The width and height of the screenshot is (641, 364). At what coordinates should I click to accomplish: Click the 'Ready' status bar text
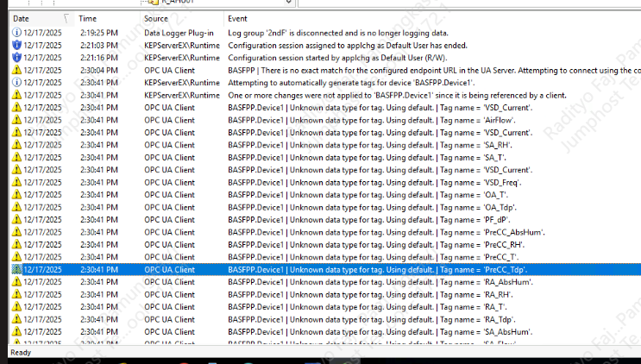(21, 353)
